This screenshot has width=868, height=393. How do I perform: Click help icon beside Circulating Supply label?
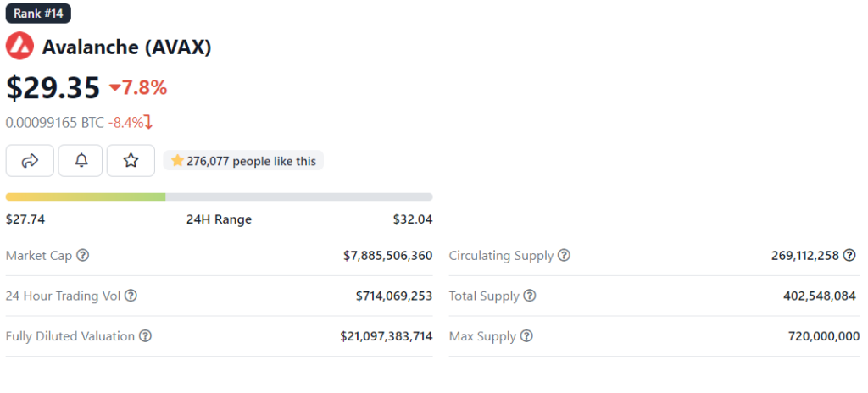[564, 256]
